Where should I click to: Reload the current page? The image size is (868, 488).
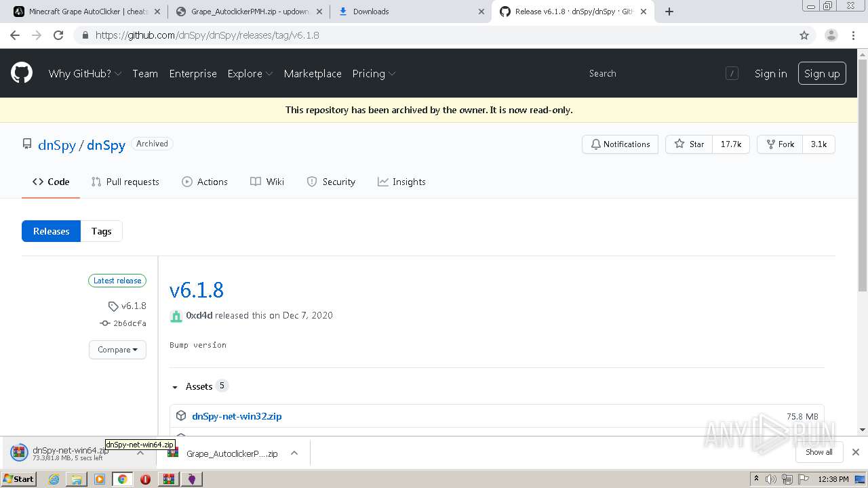(58, 35)
